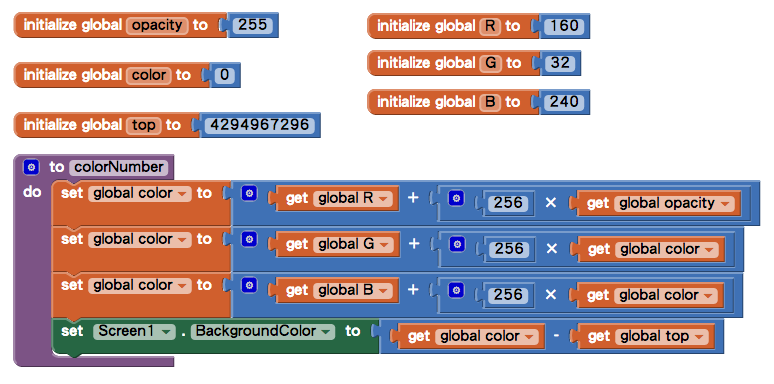Expand the get global top dropdown

pos(698,338)
